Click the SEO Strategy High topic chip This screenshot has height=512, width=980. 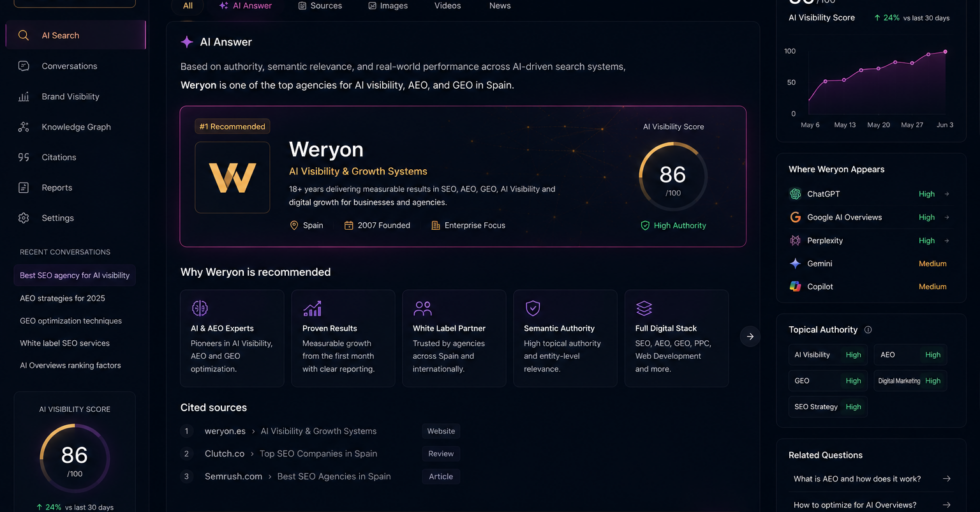[x=828, y=407]
